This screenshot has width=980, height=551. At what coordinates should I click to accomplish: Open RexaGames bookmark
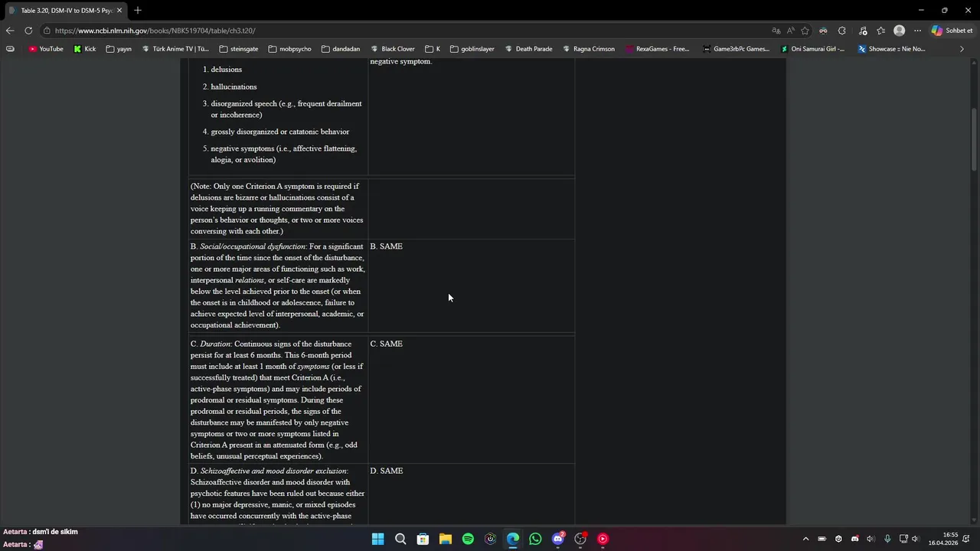tap(657, 49)
